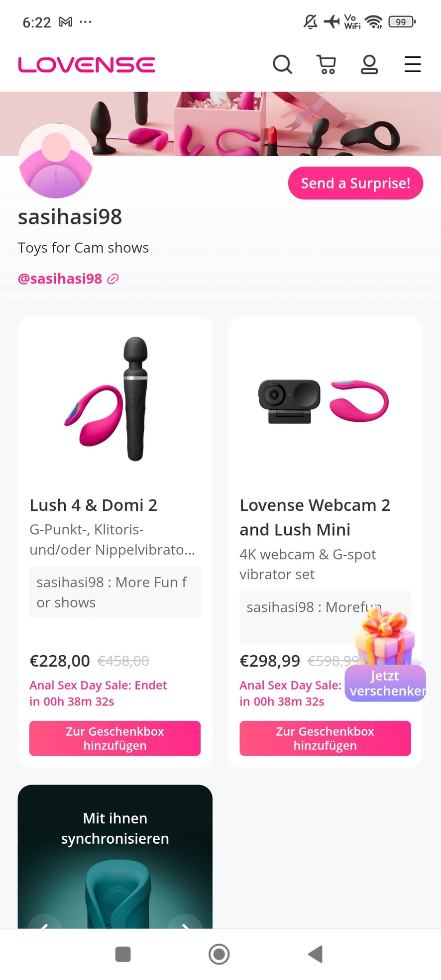Add Lush 4 & Domi 2 to Geschenkbox

click(115, 738)
